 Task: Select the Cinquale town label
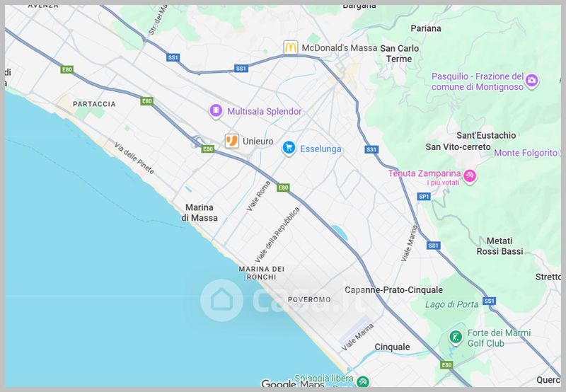coord(392,347)
